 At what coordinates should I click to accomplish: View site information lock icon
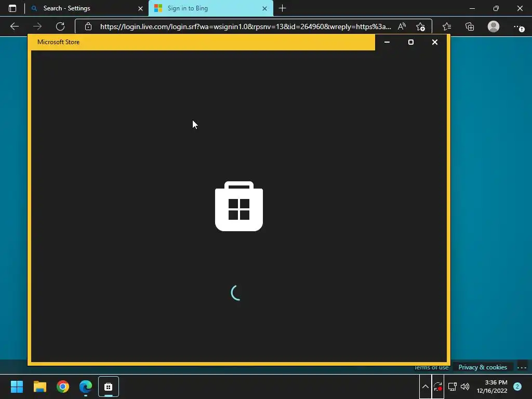pyautogui.click(x=88, y=26)
